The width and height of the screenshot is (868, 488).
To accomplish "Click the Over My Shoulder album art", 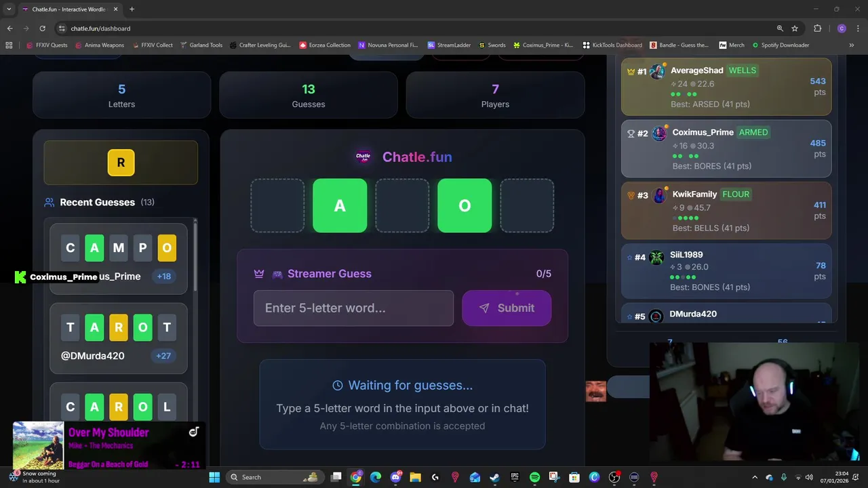I will click(x=38, y=445).
